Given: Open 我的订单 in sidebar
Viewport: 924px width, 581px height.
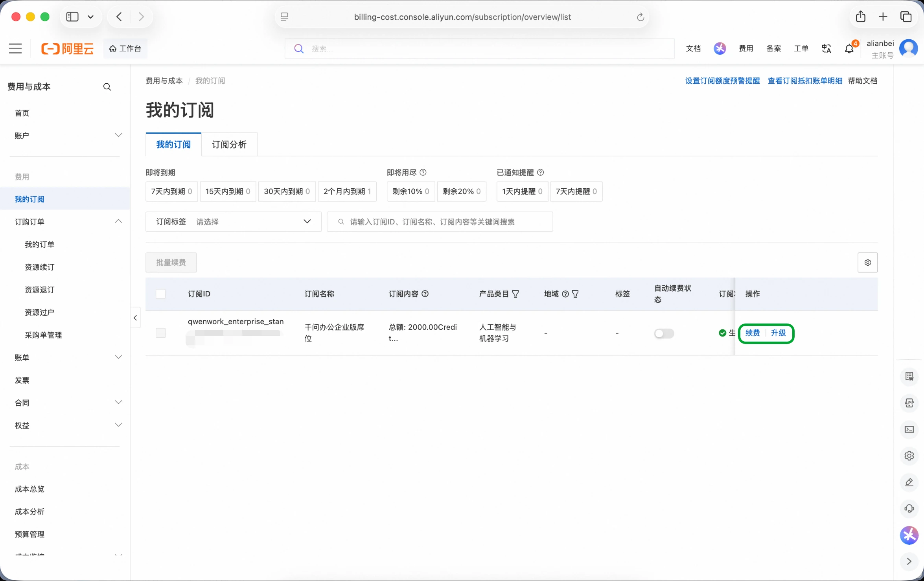Looking at the screenshot, I should (39, 245).
